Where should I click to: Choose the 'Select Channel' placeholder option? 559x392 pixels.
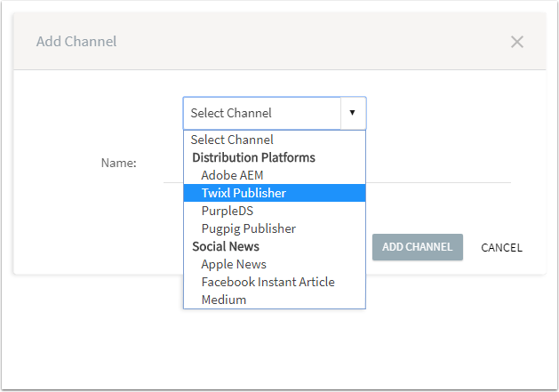point(275,140)
